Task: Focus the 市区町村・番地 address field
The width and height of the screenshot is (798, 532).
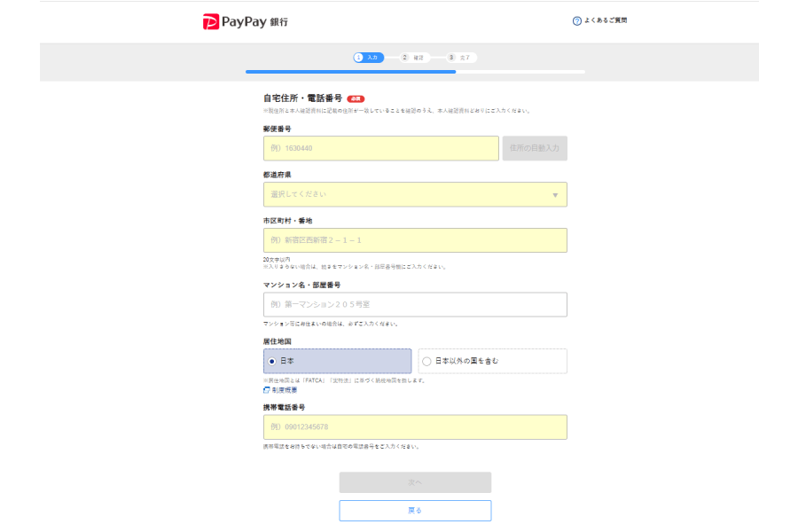Action: pyautogui.click(x=415, y=240)
